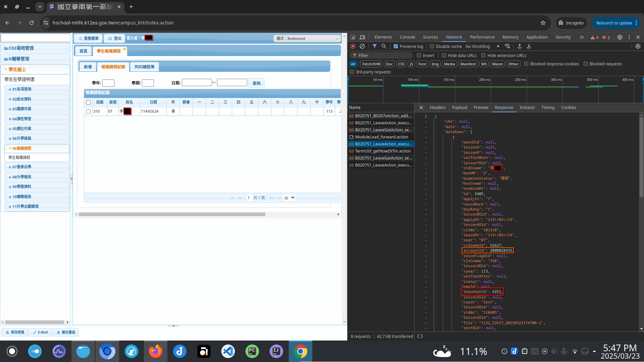644x362 pixels.
Task: Enable the Invert filter checkbox
Action: tap(419, 56)
